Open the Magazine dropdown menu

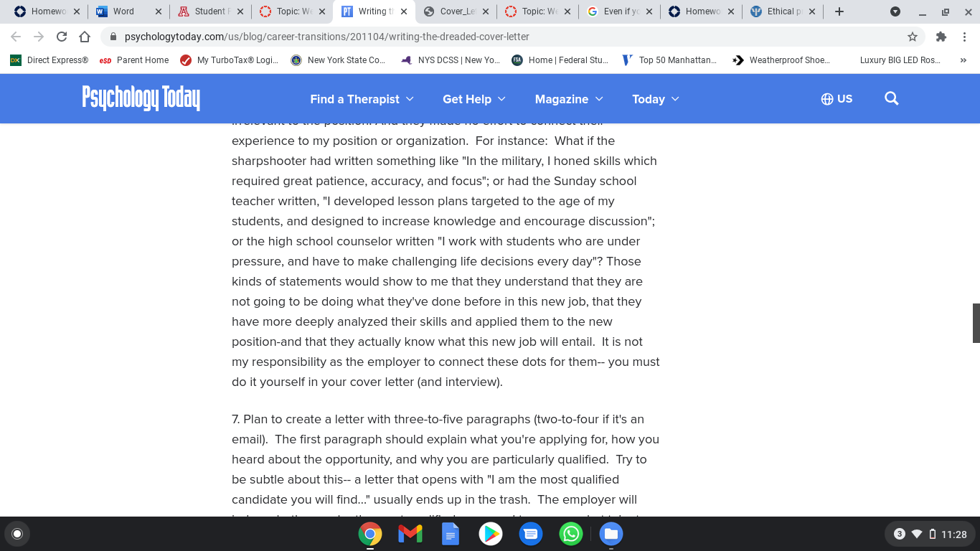(x=569, y=99)
